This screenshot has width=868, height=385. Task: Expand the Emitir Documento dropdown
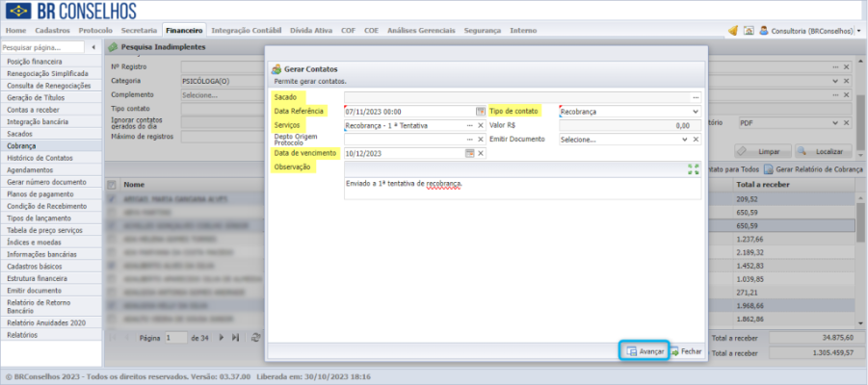[x=685, y=140]
